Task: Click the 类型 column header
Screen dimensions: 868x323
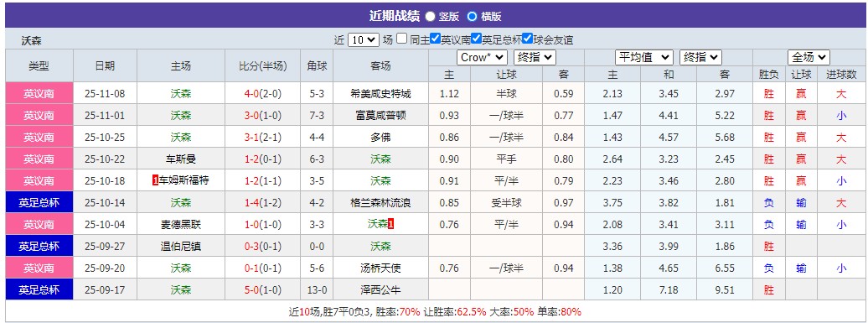Action: tap(39, 66)
